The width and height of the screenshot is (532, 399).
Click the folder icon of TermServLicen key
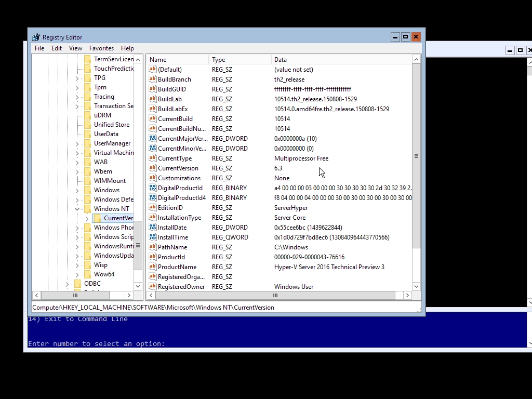tap(87, 59)
